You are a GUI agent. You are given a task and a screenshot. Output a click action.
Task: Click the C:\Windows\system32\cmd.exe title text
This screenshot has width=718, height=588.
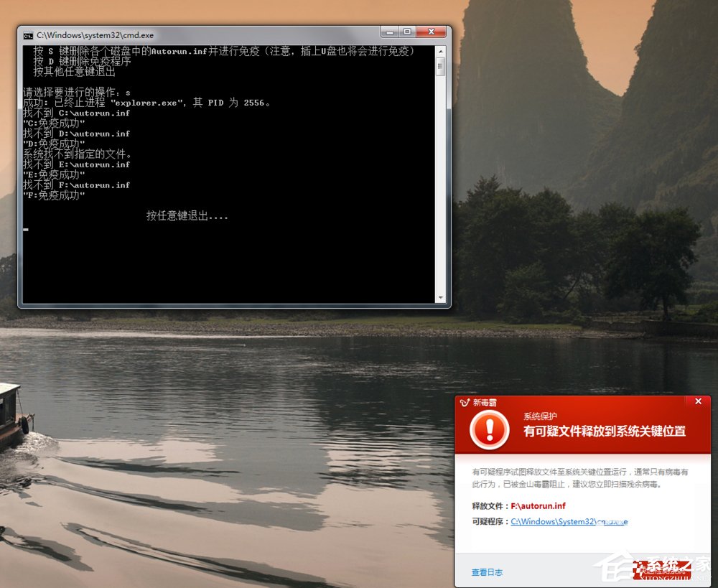pyautogui.click(x=95, y=35)
